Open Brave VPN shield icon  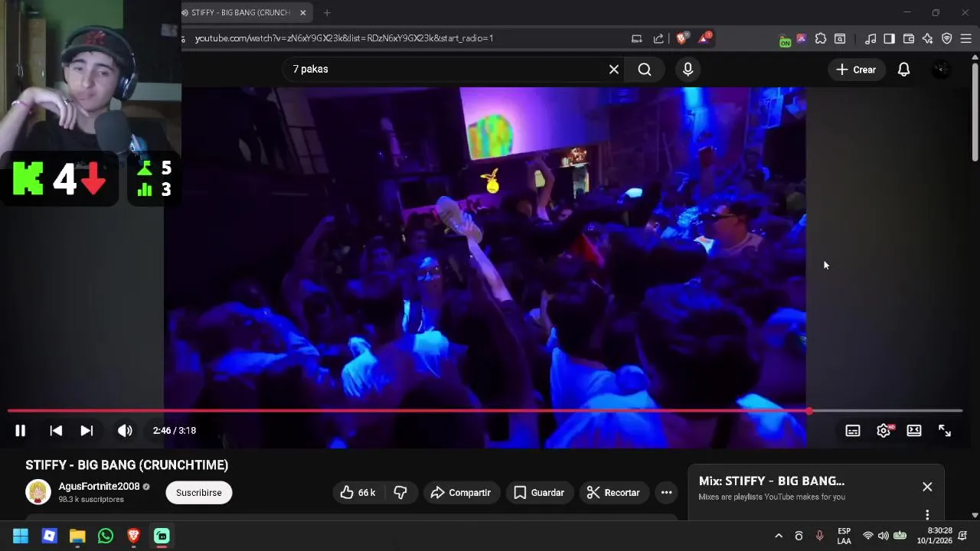(946, 38)
